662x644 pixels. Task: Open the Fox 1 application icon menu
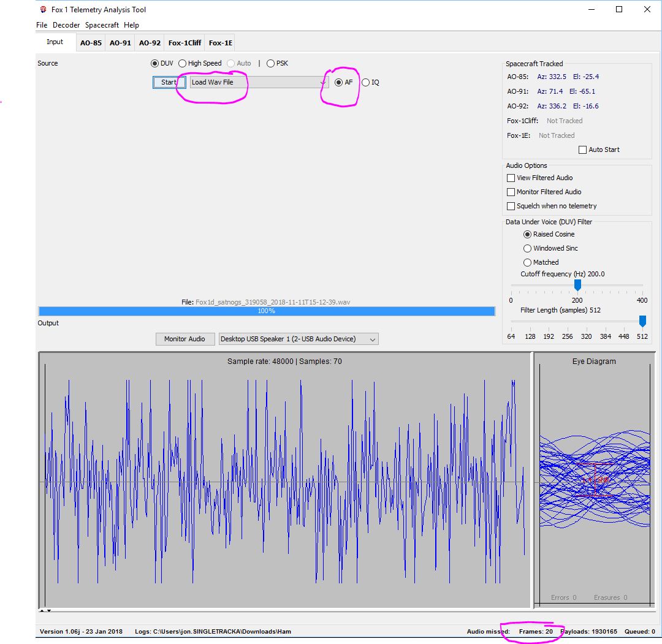coord(42,9)
